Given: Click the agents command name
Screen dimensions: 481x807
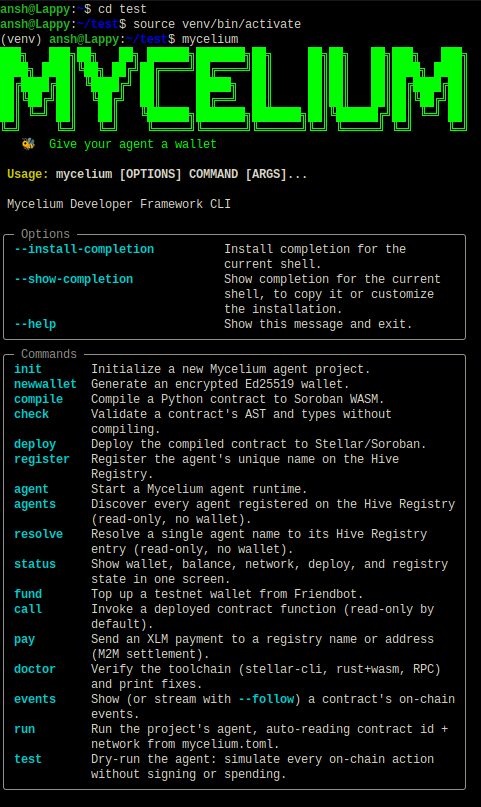Looking at the screenshot, I should [x=35, y=504].
